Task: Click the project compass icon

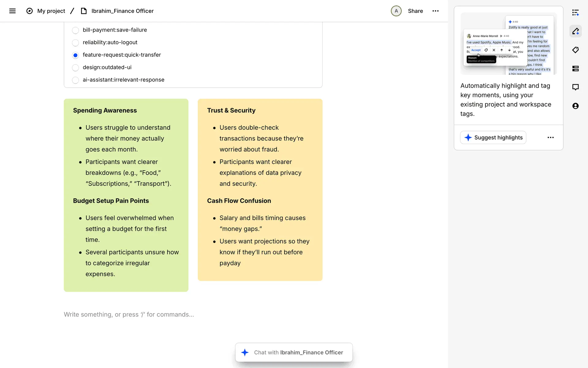Action: [x=29, y=11]
